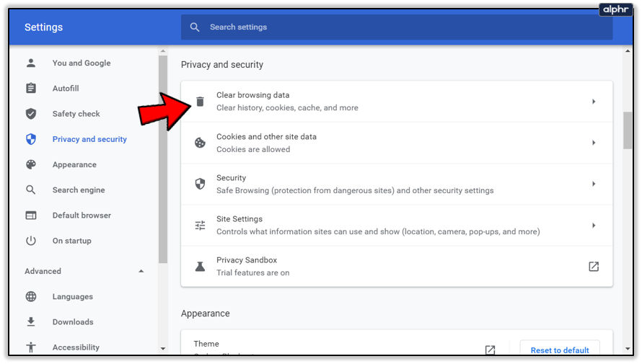Expand Security row arrow

tap(594, 184)
